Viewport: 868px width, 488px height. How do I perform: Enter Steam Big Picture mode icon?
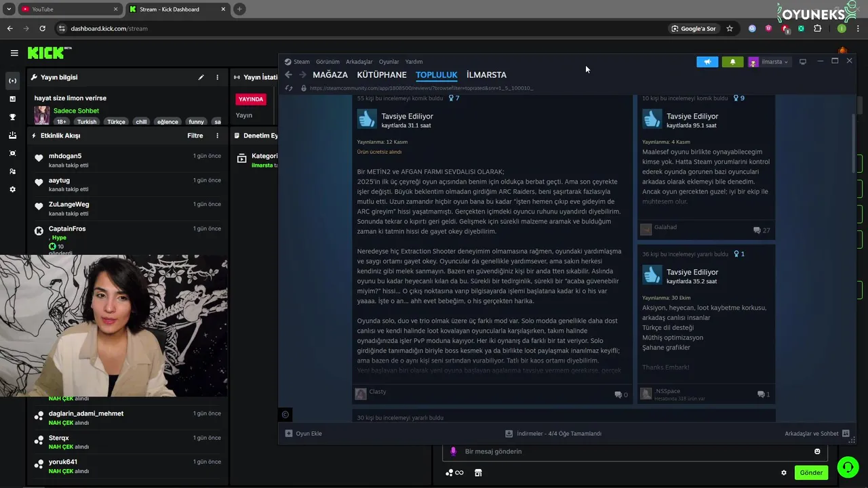803,62
